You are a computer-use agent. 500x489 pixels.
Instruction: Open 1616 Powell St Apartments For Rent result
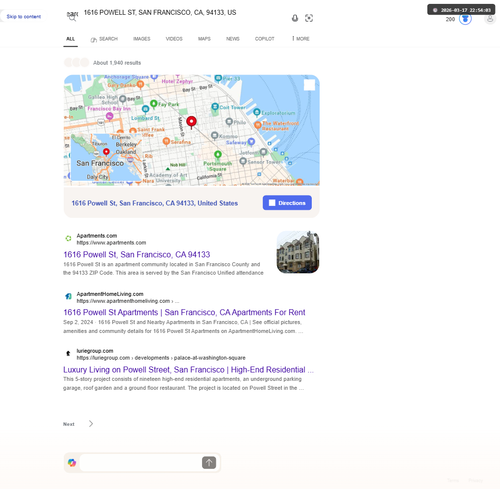click(184, 312)
